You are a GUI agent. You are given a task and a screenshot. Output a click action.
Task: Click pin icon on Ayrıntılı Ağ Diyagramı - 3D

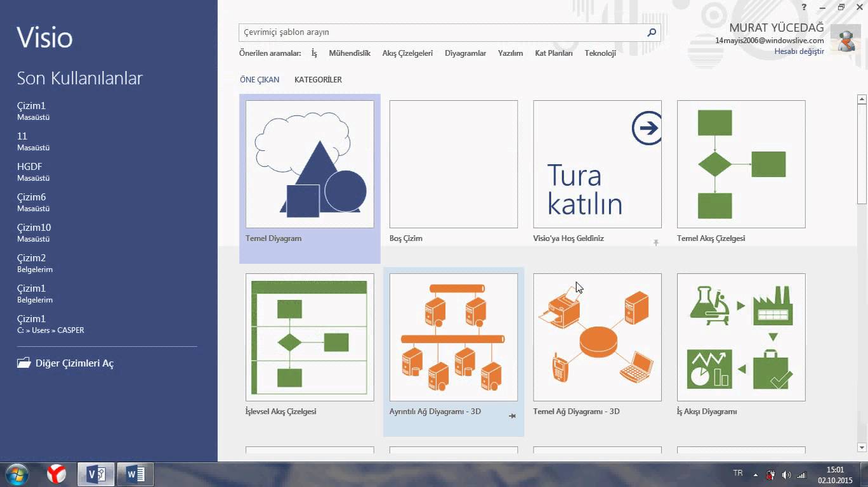pyautogui.click(x=512, y=416)
